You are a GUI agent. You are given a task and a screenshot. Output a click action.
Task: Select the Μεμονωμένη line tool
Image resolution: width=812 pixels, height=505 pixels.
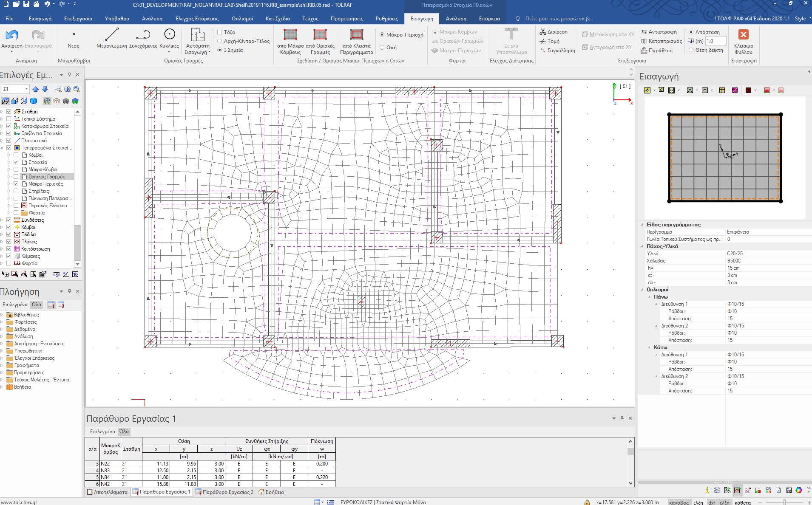(111, 35)
